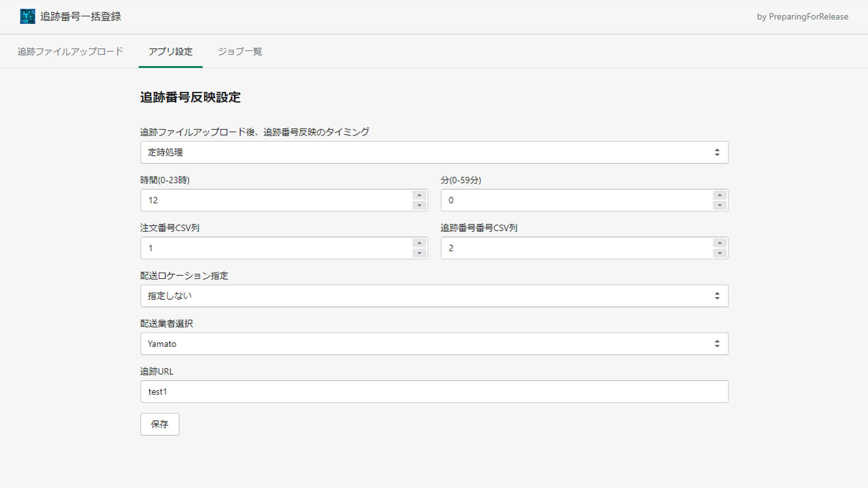Select the アプリ設定 tab
The height and width of the screenshot is (488, 868).
pyautogui.click(x=170, y=52)
